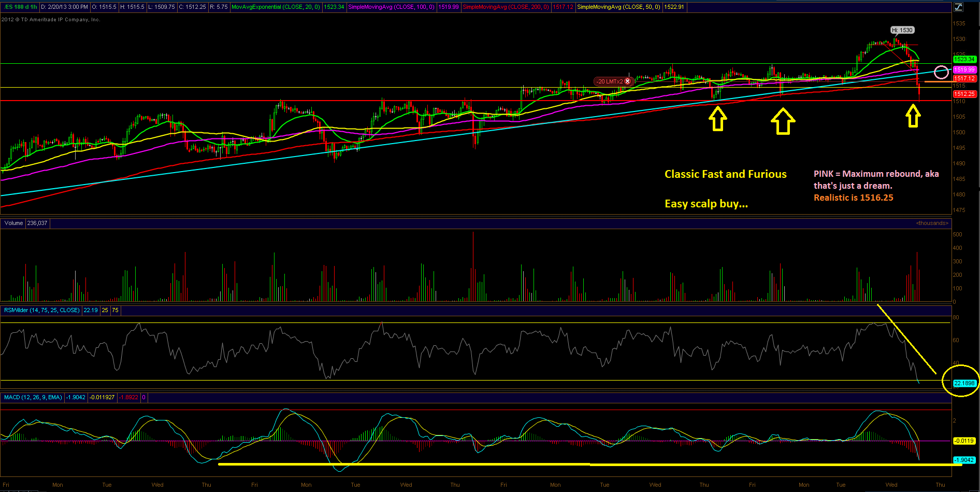Image resolution: width=980 pixels, height=492 pixels.
Task: Click the yellow -0.0119 MACD axis bubble
Action: (x=964, y=441)
